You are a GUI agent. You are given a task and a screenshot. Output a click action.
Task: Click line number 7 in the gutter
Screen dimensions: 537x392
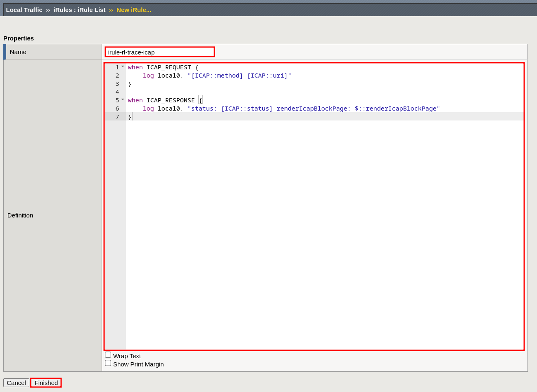pos(117,117)
